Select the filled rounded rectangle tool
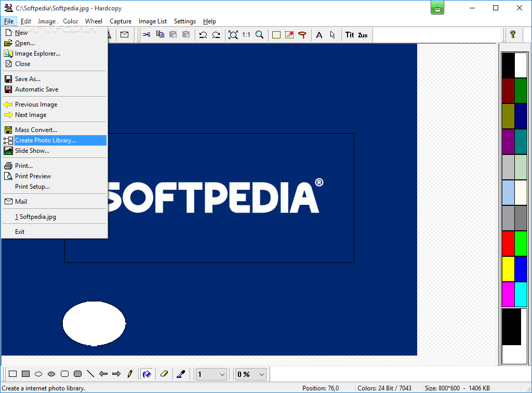 (78, 374)
